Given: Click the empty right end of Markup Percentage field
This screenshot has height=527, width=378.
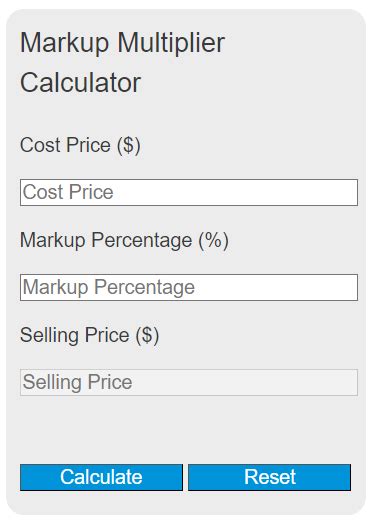Looking at the screenshot, I should point(302,287).
